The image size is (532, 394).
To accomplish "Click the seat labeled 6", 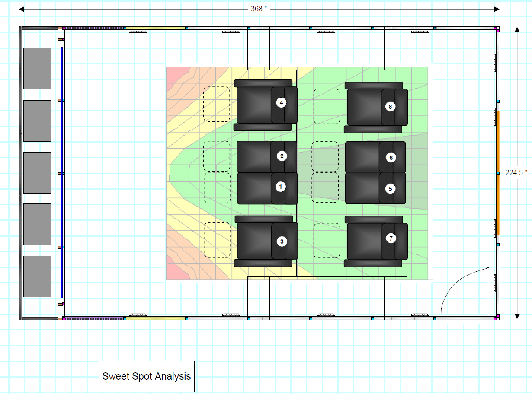I will click(375, 157).
